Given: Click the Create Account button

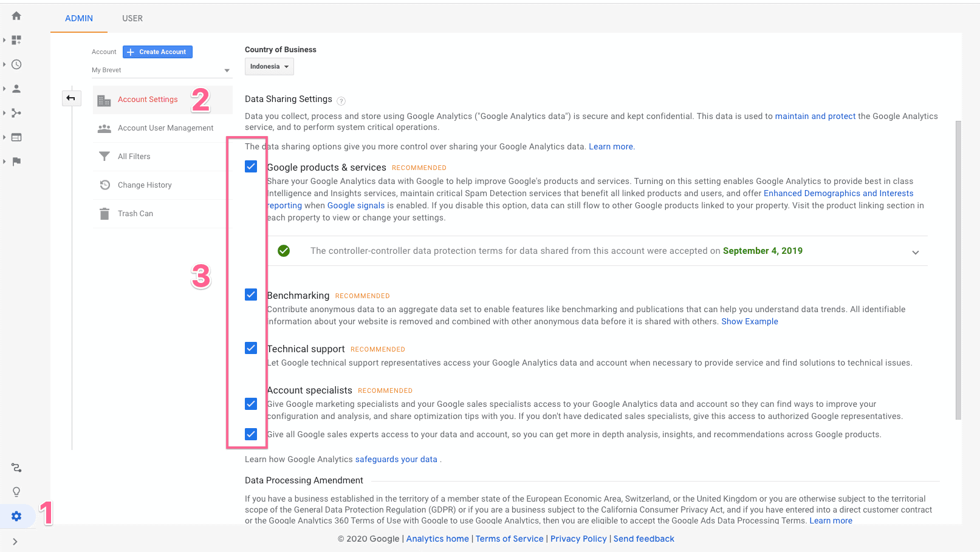Looking at the screenshot, I should click(x=157, y=52).
